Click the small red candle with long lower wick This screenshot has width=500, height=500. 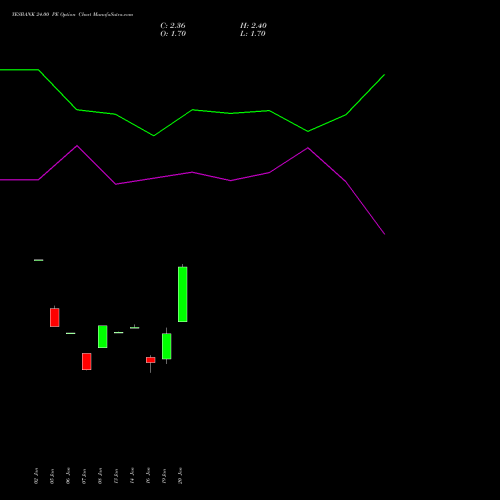pos(151,360)
